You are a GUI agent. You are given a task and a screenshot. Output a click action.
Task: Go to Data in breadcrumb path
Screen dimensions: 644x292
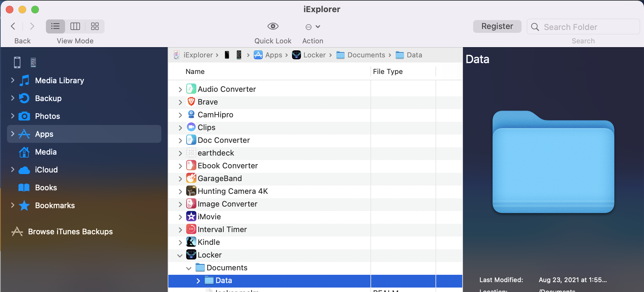coord(414,55)
